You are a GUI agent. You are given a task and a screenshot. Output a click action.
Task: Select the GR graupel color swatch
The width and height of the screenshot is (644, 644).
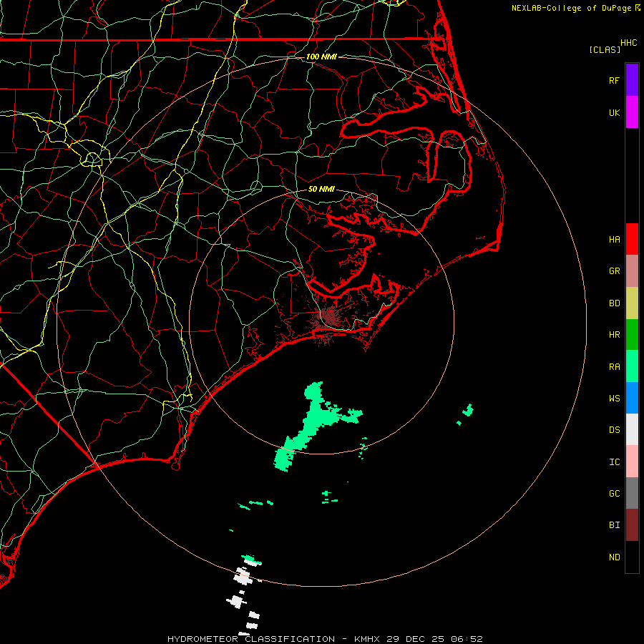(x=632, y=271)
